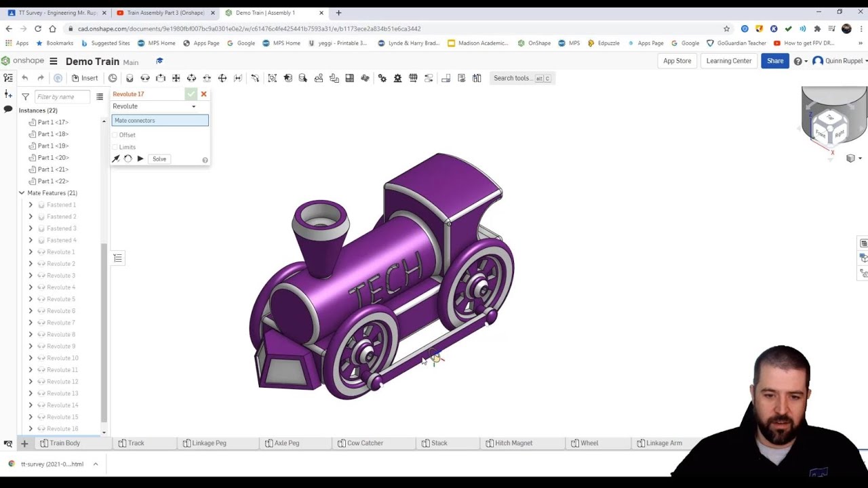Screen dimensions: 868x488
Task: Open the assembly history clock icon
Action: [x=113, y=78]
